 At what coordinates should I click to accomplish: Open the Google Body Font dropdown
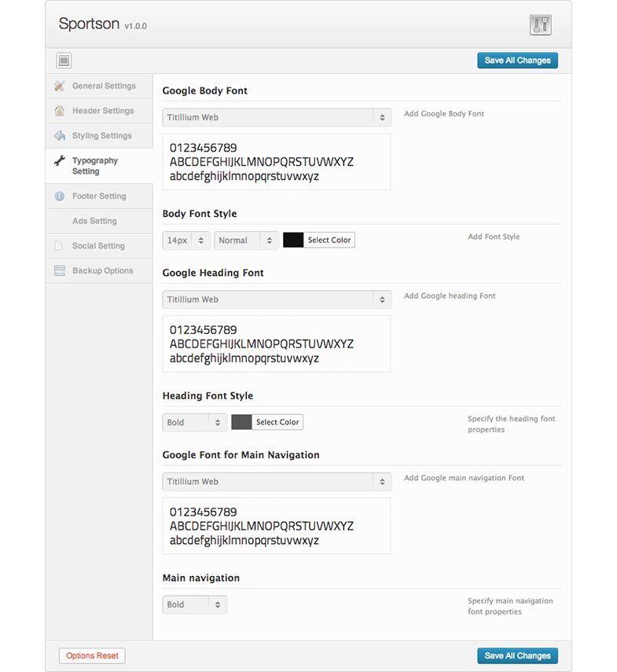[x=277, y=117]
